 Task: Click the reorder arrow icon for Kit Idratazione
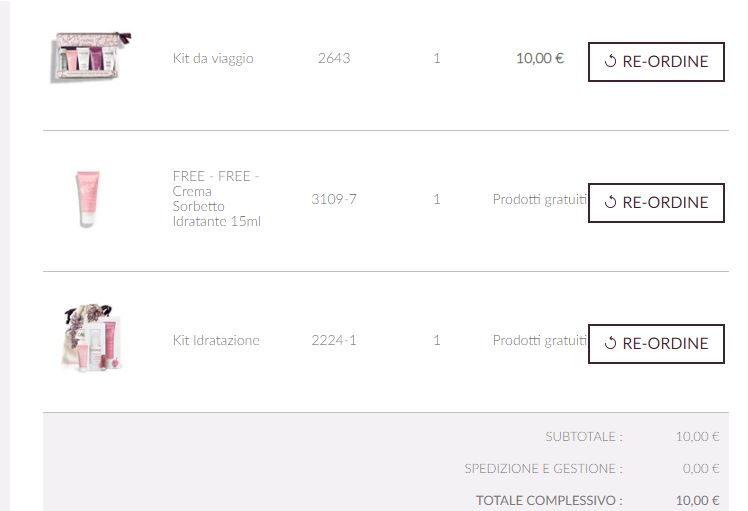[610, 343]
